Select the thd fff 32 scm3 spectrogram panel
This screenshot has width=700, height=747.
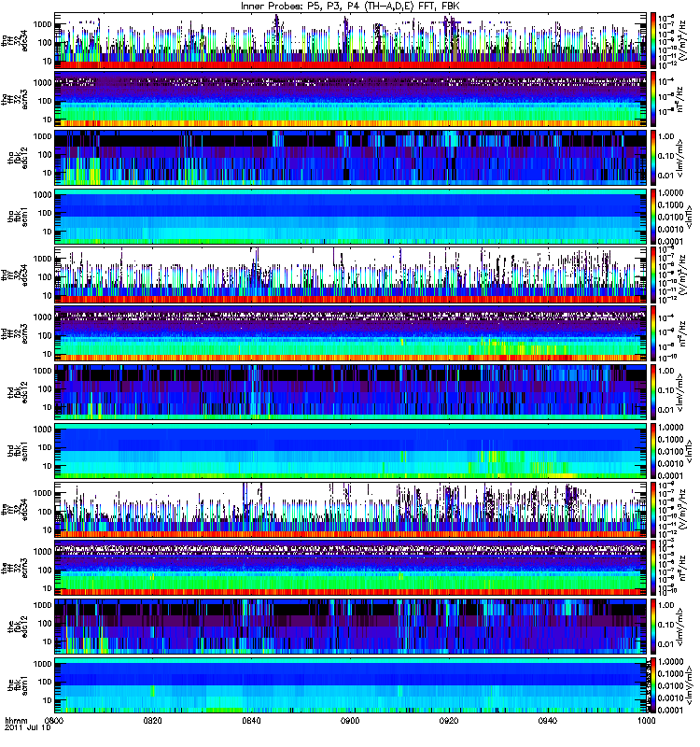tap(351, 333)
